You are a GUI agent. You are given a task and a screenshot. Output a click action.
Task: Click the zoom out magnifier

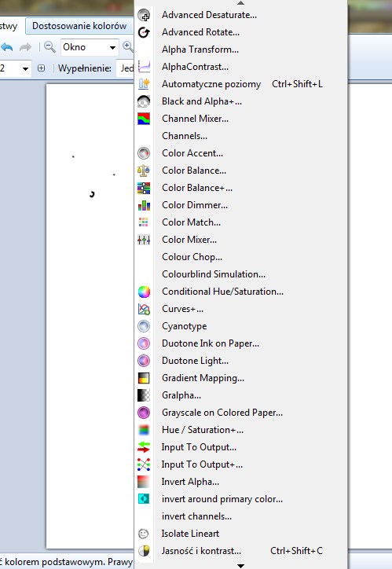point(49,47)
